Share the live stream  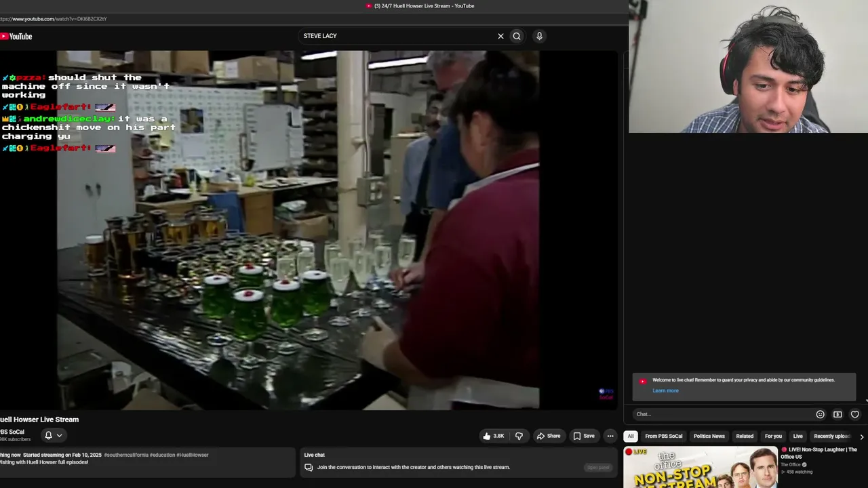(x=548, y=436)
